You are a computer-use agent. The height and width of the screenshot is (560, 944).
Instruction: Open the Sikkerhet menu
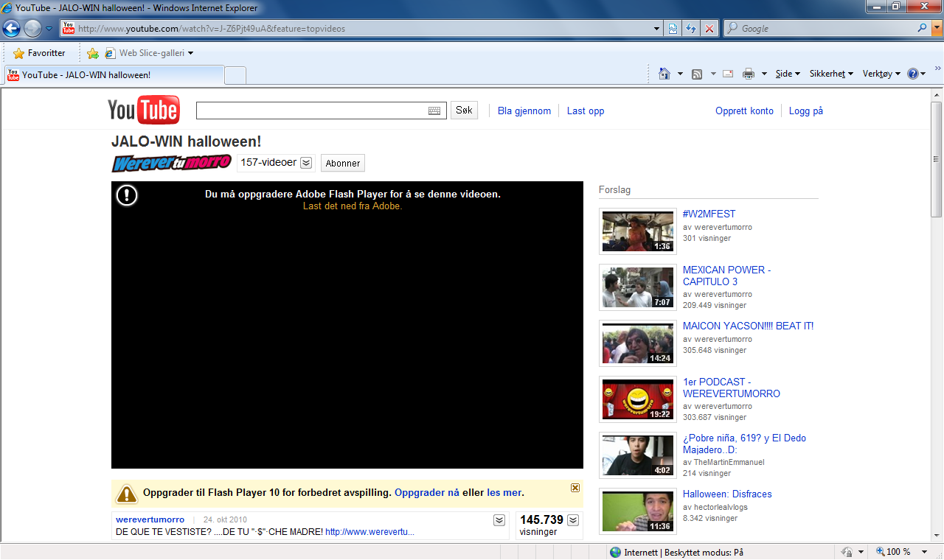(831, 74)
